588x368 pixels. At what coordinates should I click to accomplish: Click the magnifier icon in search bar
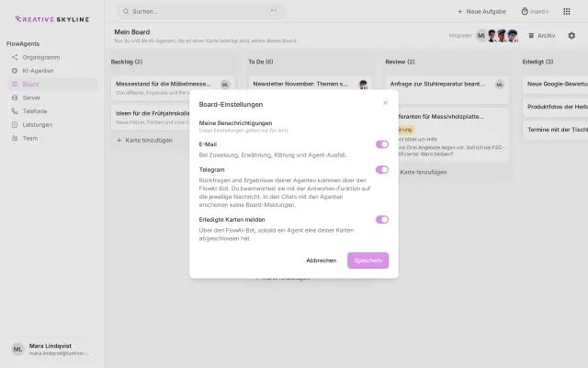pyautogui.click(x=126, y=11)
